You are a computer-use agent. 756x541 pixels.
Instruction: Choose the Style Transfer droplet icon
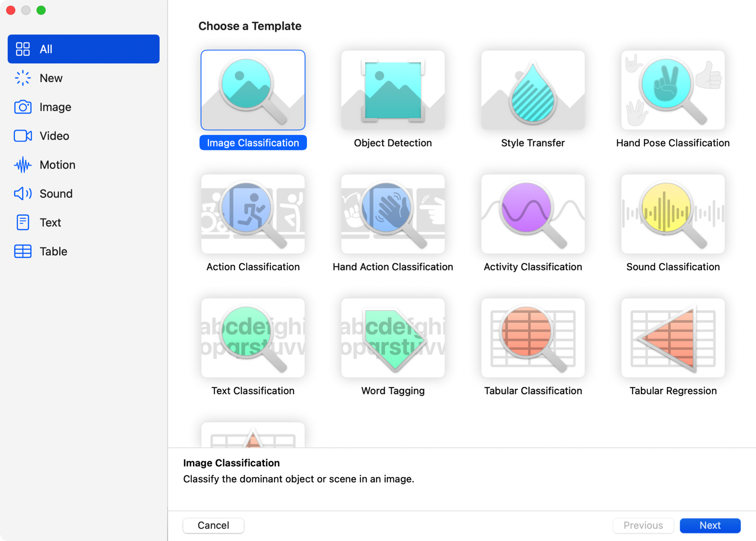tap(533, 90)
